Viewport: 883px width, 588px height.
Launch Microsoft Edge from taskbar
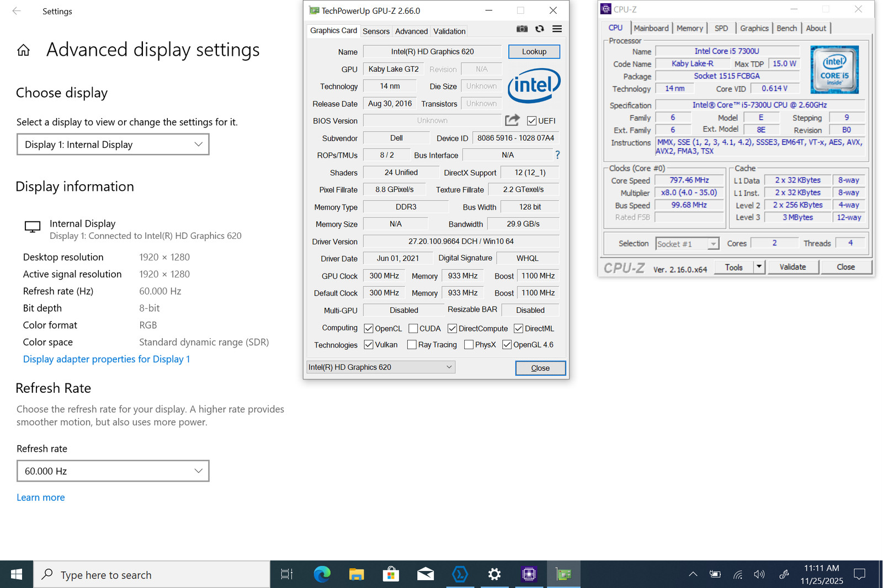[x=322, y=574]
